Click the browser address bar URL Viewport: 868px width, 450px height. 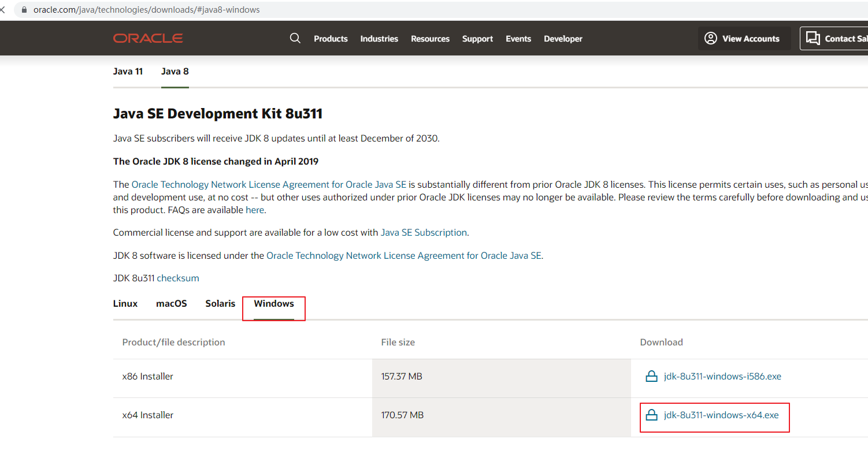pos(147,10)
